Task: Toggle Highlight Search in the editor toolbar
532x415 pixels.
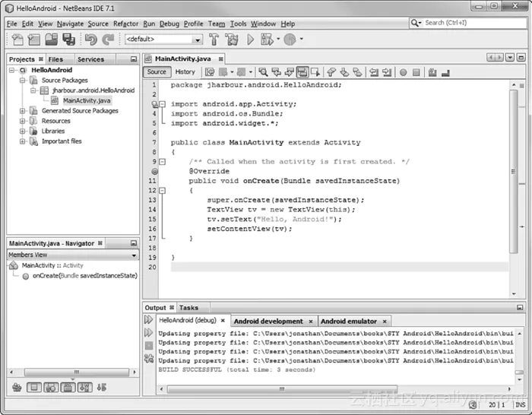Action: pyautogui.click(x=302, y=72)
